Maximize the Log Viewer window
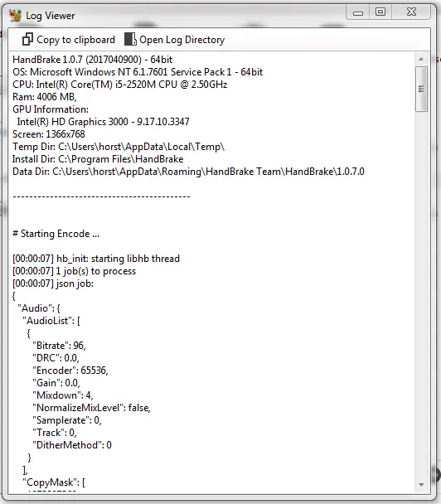The height and width of the screenshot is (504, 441). point(380,12)
